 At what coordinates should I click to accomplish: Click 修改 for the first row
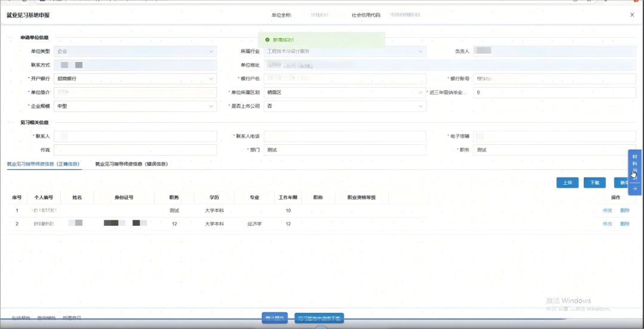click(607, 210)
